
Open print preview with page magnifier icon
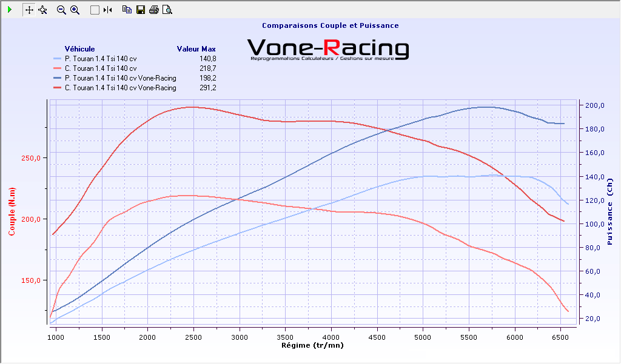tap(167, 10)
